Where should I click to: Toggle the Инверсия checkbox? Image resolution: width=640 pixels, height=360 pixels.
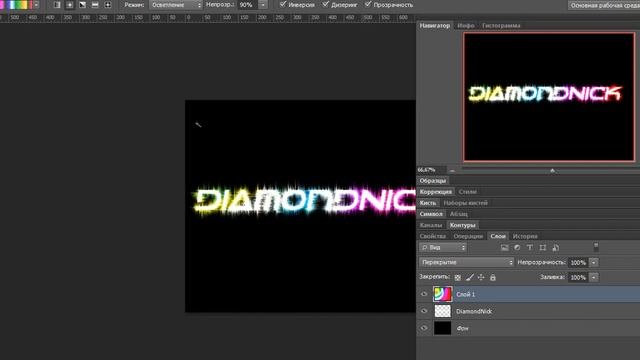[x=283, y=4]
